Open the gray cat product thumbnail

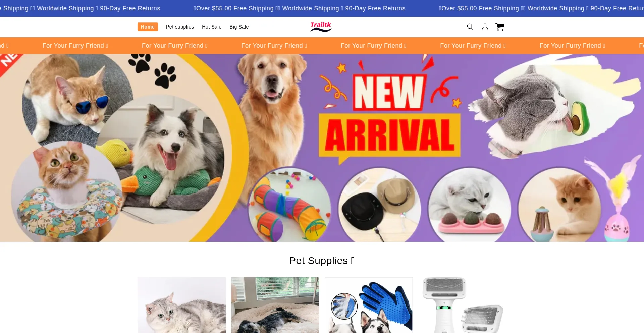point(181,305)
